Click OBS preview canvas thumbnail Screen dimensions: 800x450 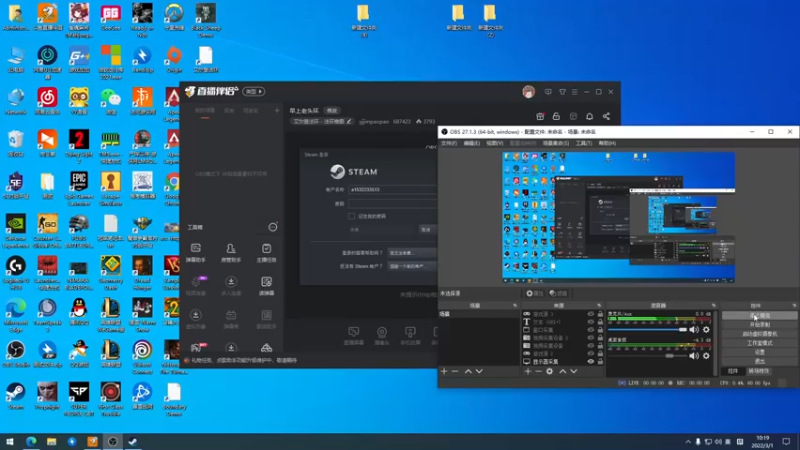pyautogui.click(x=618, y=217)
